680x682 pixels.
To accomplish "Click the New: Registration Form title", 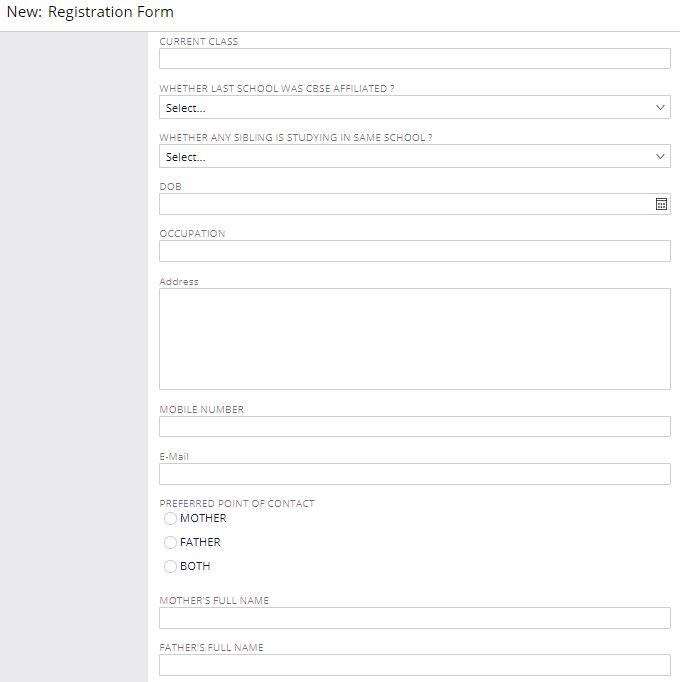I will (90, 12).
